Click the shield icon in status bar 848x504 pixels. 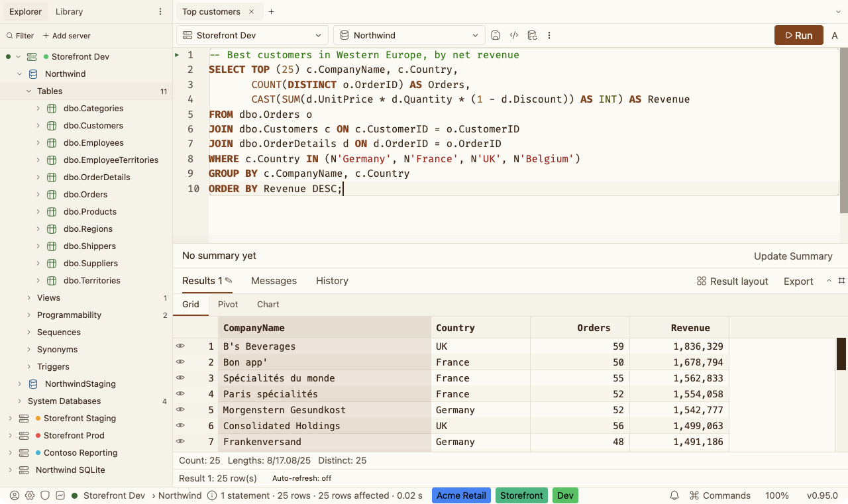45,495
